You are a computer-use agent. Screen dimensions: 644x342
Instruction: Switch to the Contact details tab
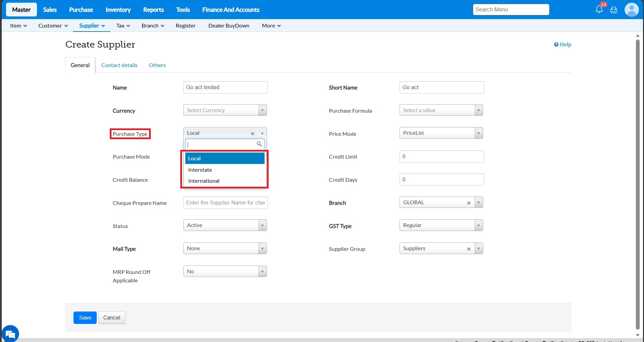point(119,65)
